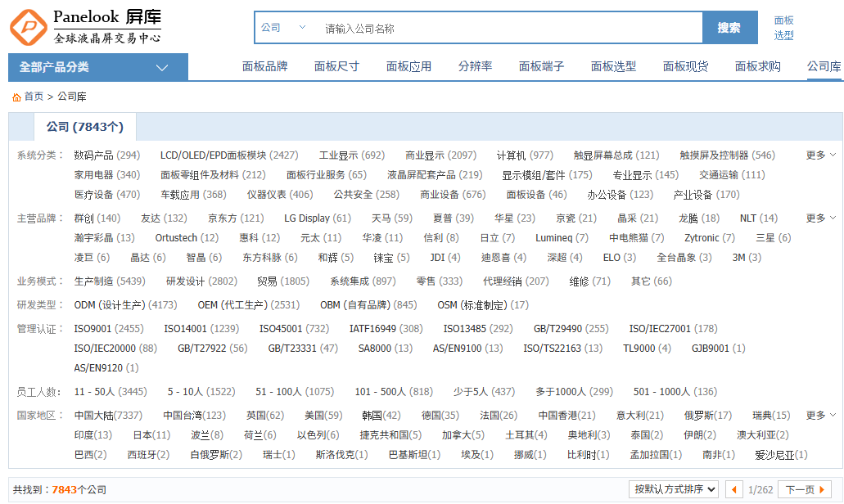Image resolution: width=844 pixels, height=504 pixels.
Task: Filter by 多于1000人 (299)
Action: coord(575,392)
